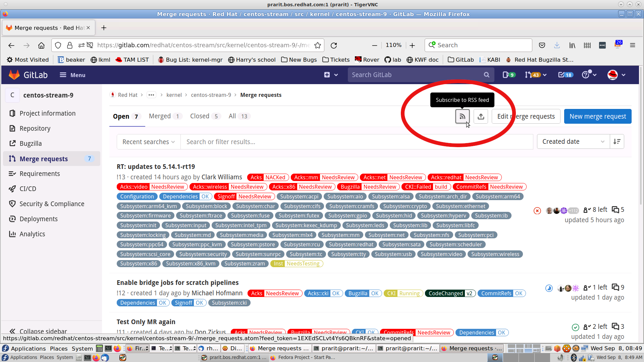Click the Export as CSV upload icon
The image size is (644, 362).
point(481,116)
